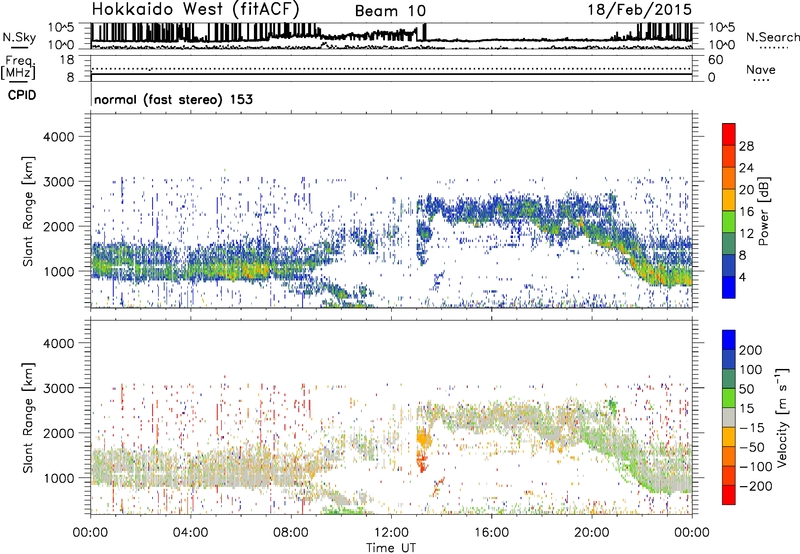The height and width of the screenshot is (554, 800).
Task: Click the 'Slant Range [km]' label of the velocity panel
Action: (x=28, y=418)
